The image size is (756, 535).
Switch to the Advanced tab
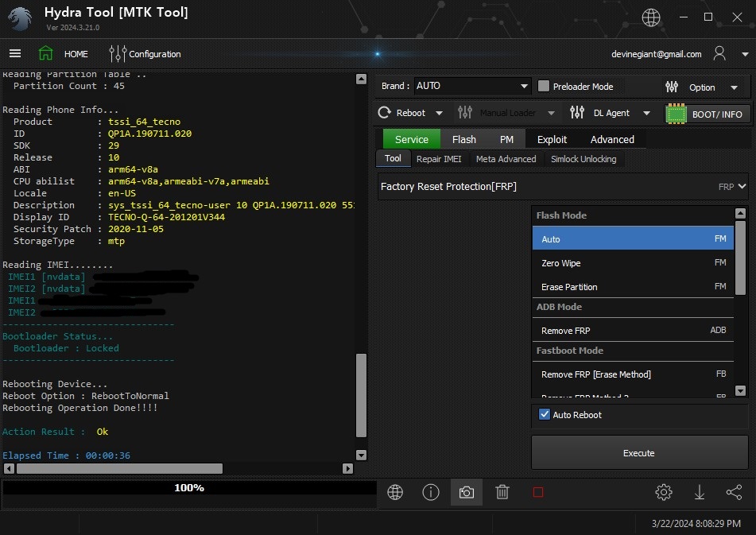(612, 139)
